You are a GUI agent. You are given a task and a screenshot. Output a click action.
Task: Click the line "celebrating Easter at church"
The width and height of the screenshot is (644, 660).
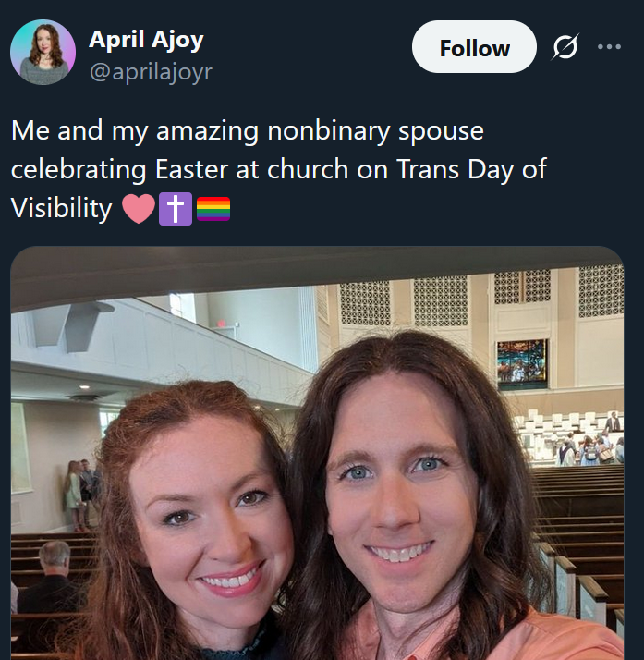179,169
